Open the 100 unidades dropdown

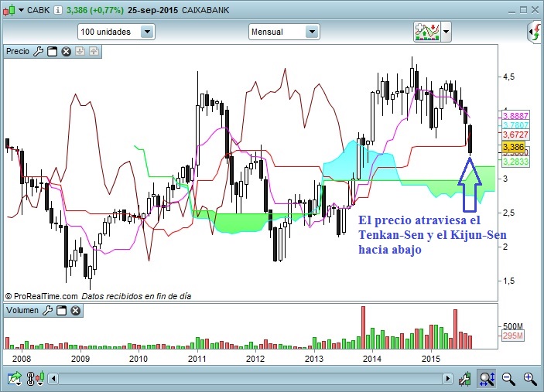coord(116,32)
